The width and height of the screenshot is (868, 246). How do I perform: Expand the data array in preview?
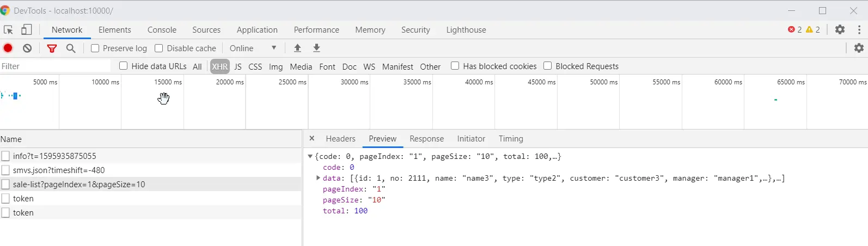coord(318,178)
